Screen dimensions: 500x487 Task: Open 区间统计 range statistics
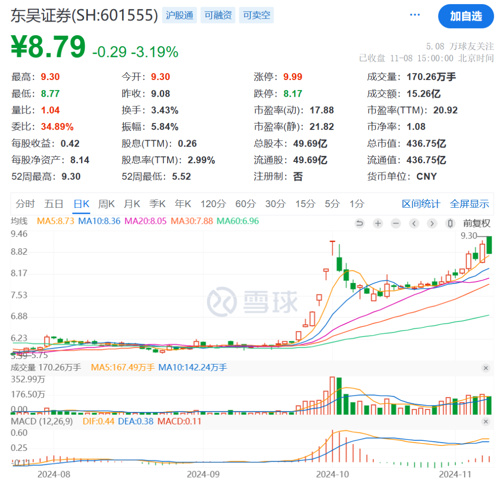coord(421,204)
